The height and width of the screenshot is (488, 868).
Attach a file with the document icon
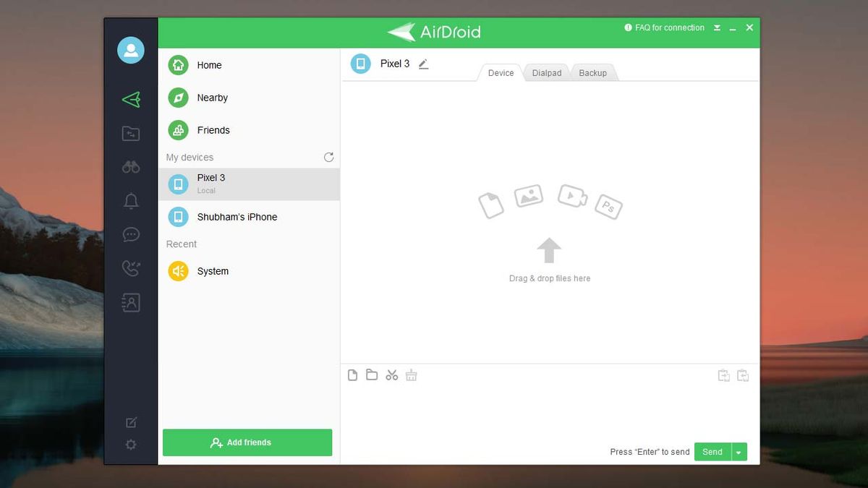pyautogui.click(x=352, y=374)
